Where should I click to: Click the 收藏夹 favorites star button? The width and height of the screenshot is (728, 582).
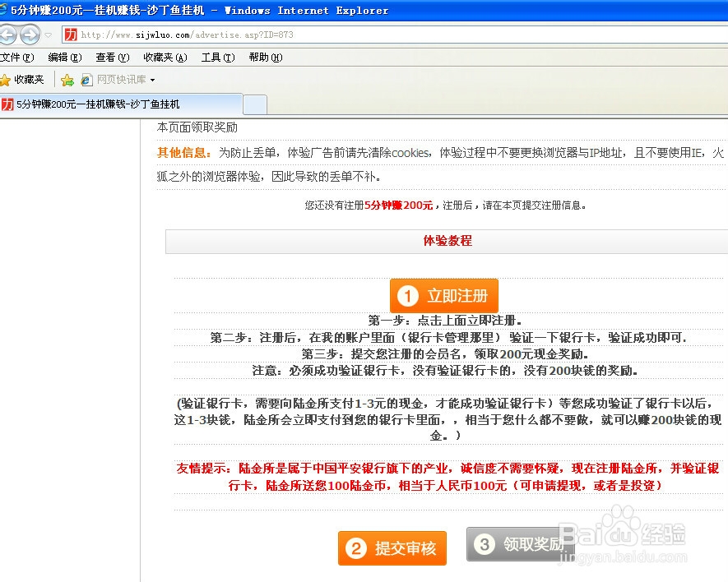point(22,80)
